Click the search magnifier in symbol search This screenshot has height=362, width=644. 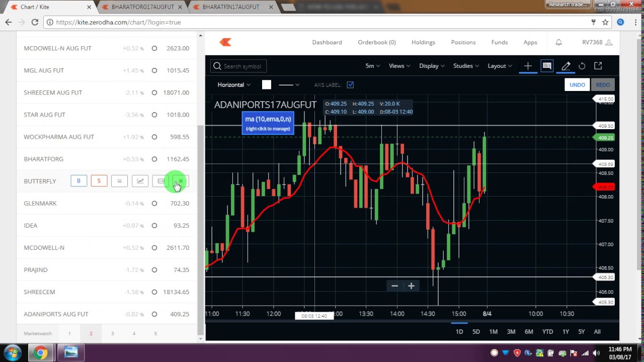click(217, 66)
